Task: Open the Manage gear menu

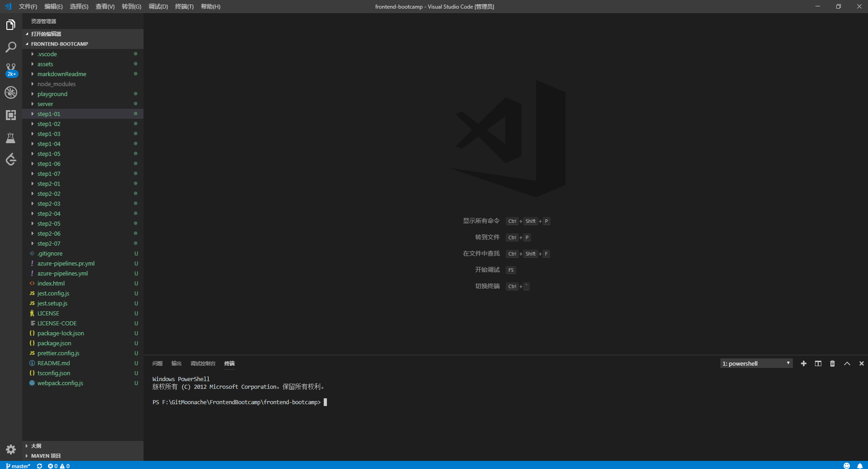Action: tap(11, 450)
